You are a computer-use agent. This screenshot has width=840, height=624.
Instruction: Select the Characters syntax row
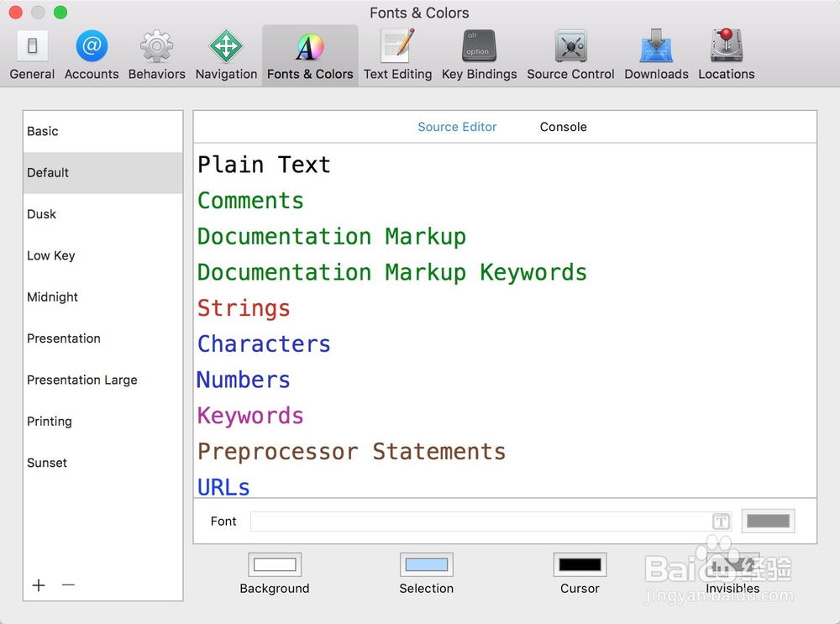(x=505, y=343)
